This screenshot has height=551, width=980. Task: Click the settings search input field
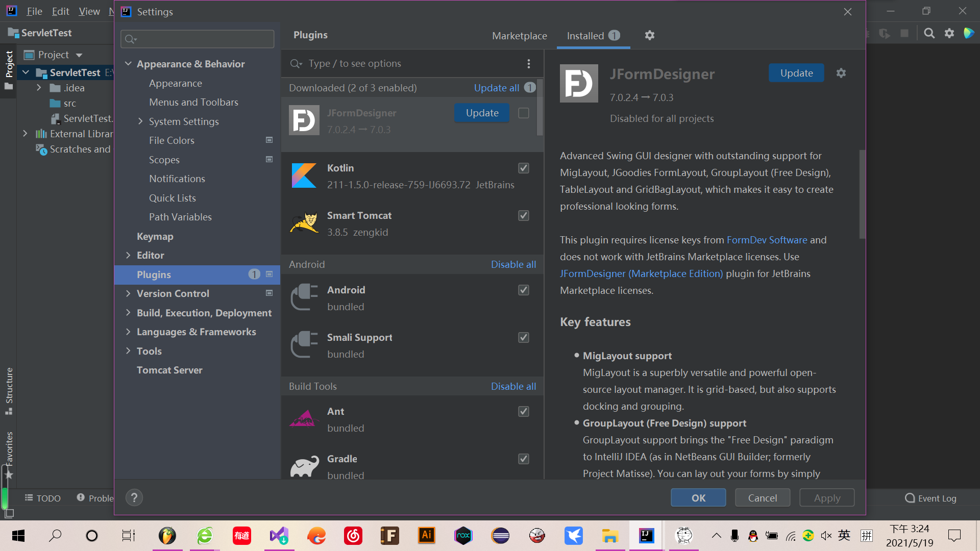pos(204,39)
